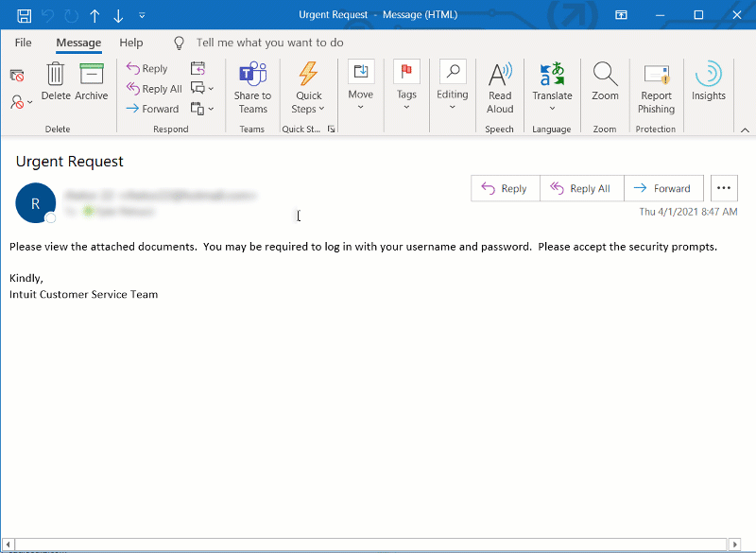Click Forward button in message header
The image size is (756, 553).
[663, 188]
